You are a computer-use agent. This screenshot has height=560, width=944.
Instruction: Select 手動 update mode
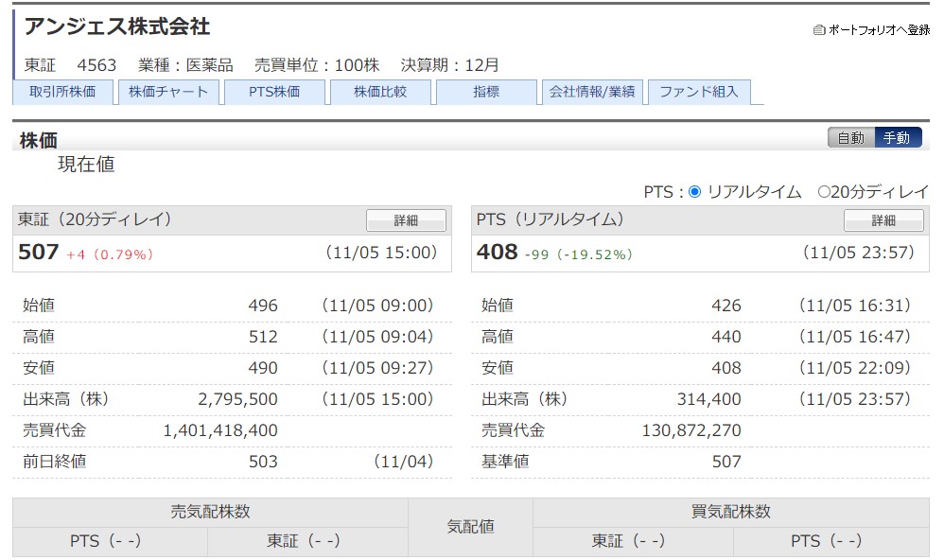click(x=897, y=138)
